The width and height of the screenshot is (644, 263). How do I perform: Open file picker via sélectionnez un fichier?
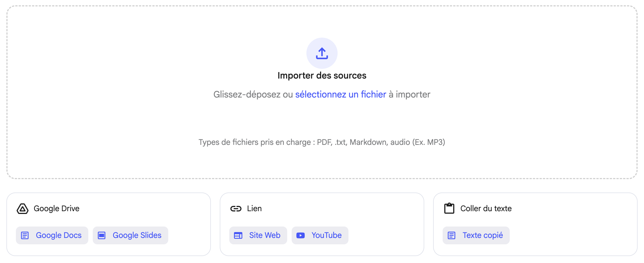click(340, 94)
